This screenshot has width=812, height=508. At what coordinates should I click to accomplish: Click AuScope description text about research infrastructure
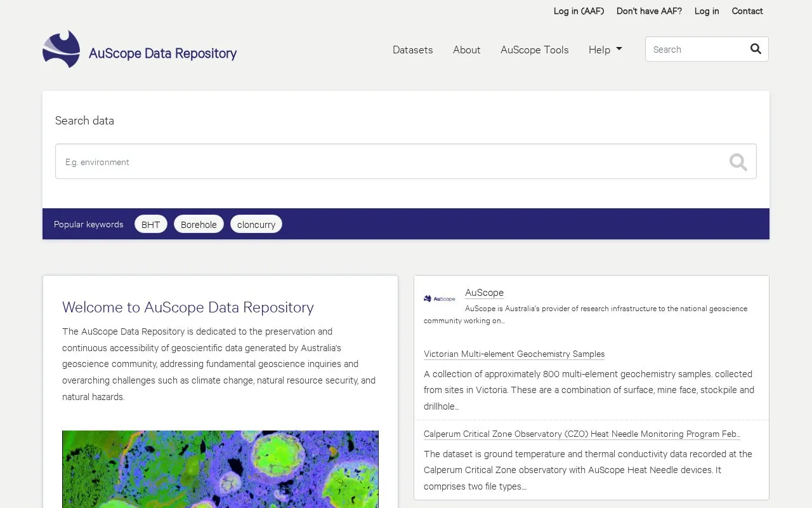[586, 314]
